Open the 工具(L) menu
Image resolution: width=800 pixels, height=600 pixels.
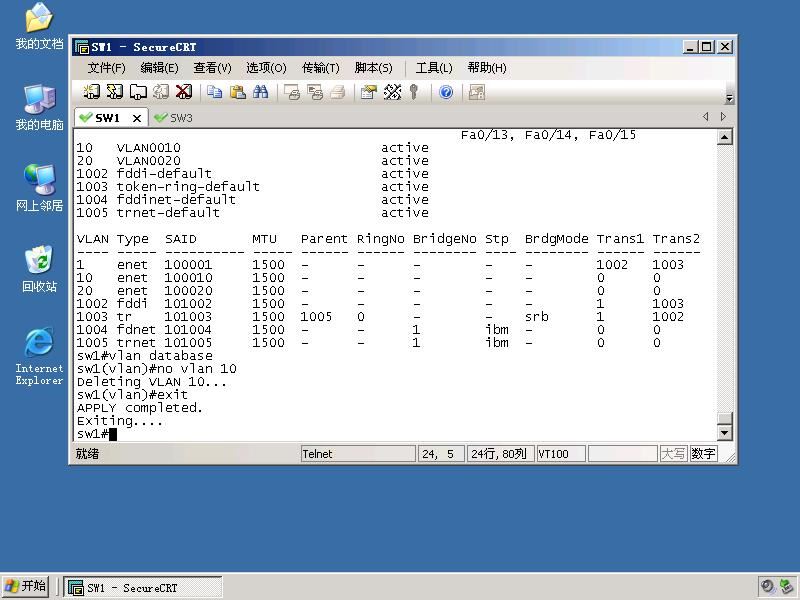pyautogui.click(x=434, y=68)
